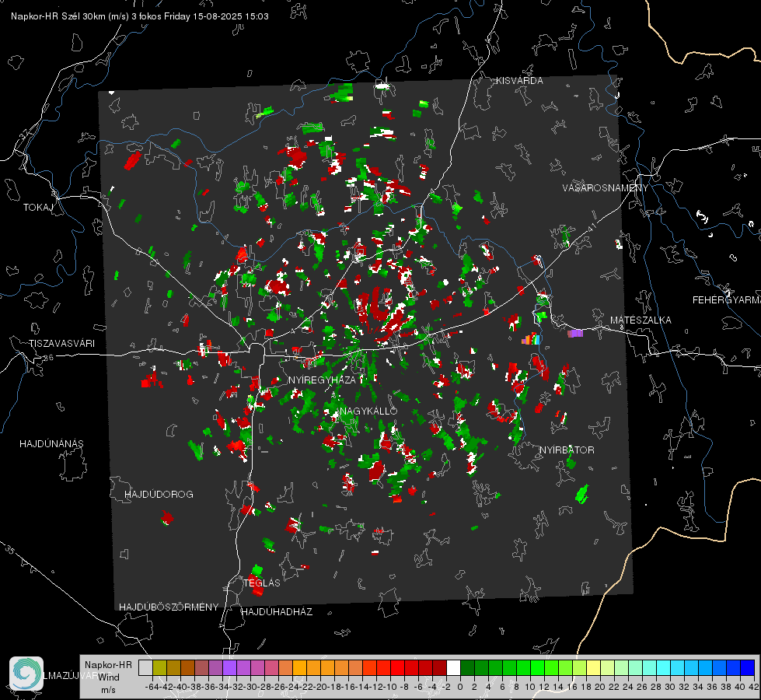Click the swirl weather logo icon
The width and height of the screenshot is (761, 700).
26,674
